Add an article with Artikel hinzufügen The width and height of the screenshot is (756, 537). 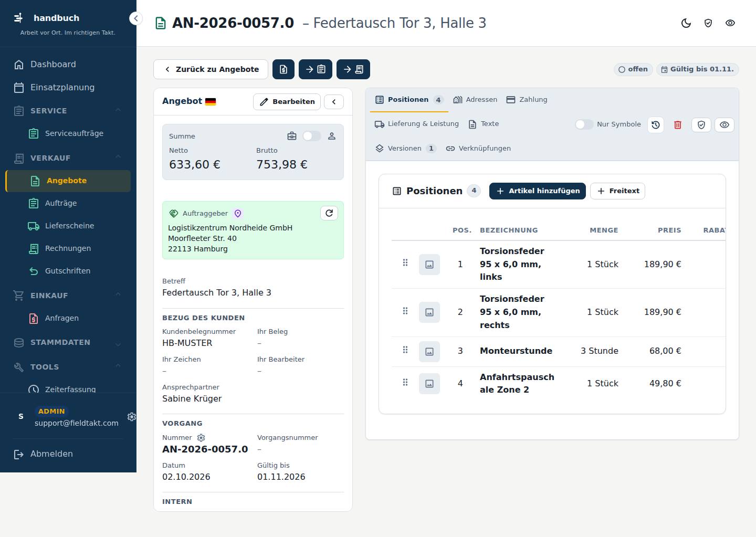[x=538, y=191]
